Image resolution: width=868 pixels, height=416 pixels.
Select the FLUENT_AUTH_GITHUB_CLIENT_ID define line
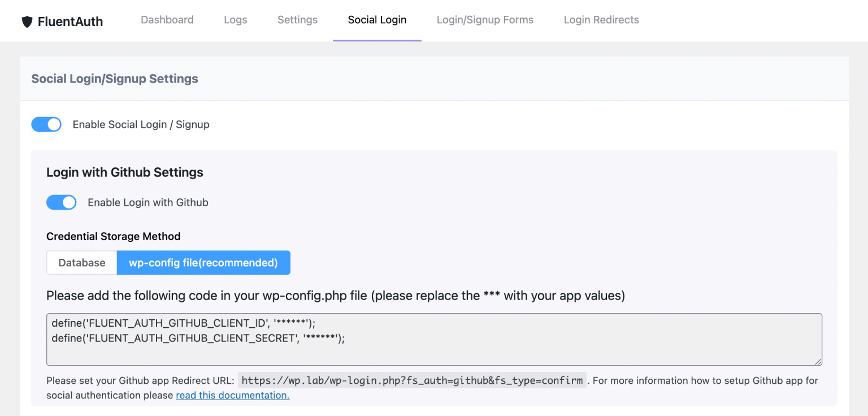pyautogui.click(x=184, y=323)
